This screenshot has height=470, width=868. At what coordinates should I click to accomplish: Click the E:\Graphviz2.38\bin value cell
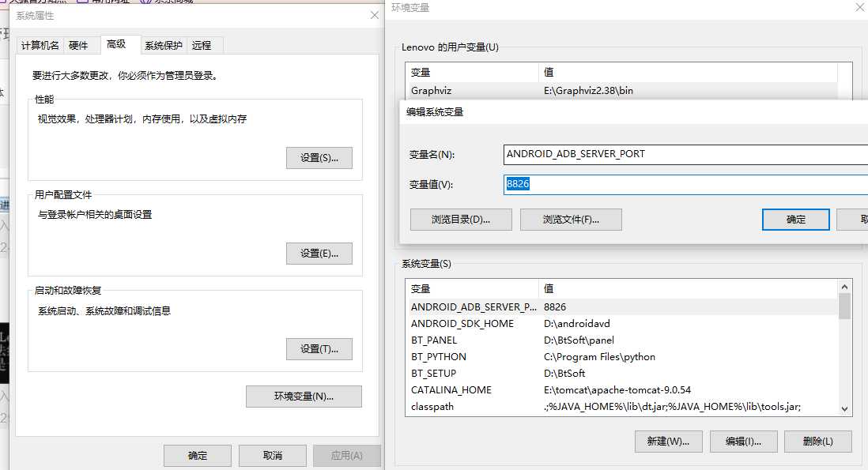[588, 91]
